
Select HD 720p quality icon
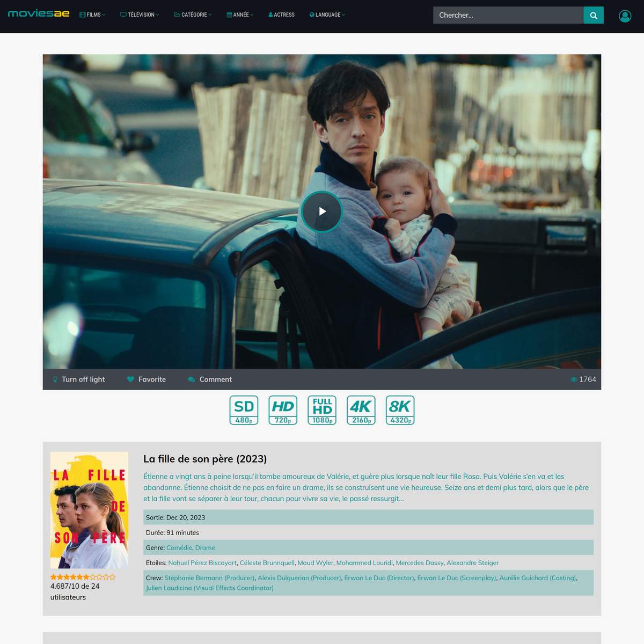283,410
